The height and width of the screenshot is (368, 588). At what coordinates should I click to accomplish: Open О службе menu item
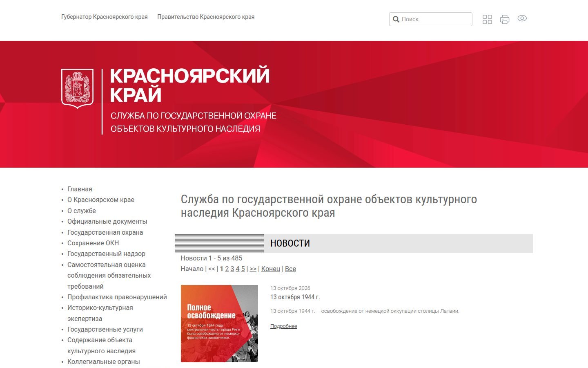(x=82, y=211)
